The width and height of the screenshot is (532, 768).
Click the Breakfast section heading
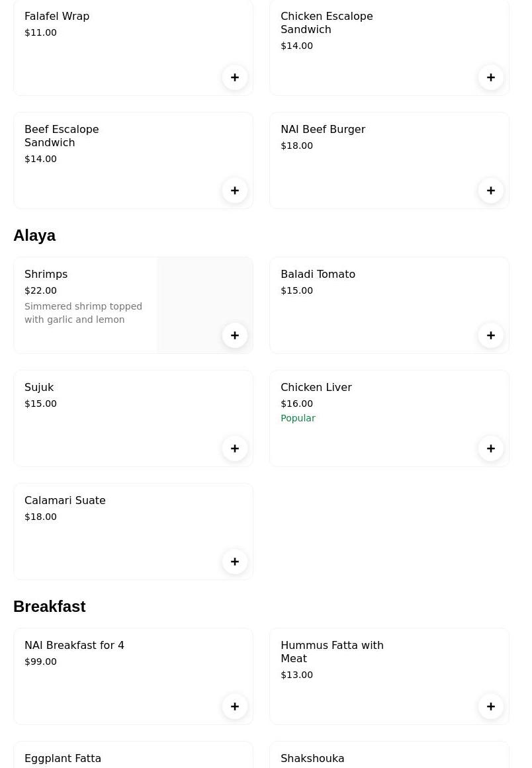point(50,607)
